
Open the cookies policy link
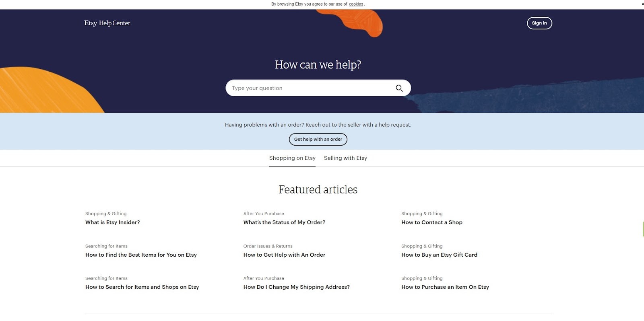coord(356,4)
